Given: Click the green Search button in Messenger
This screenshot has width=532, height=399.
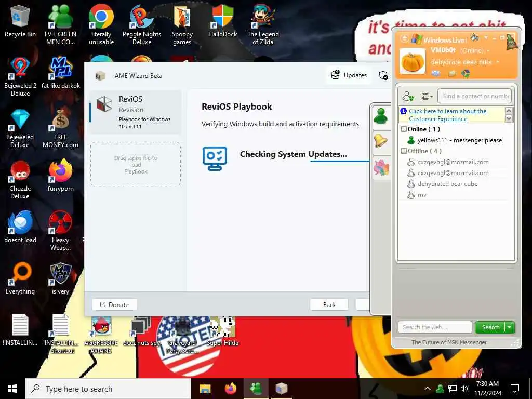Looking at the screenshot, I should coord(490,327).
